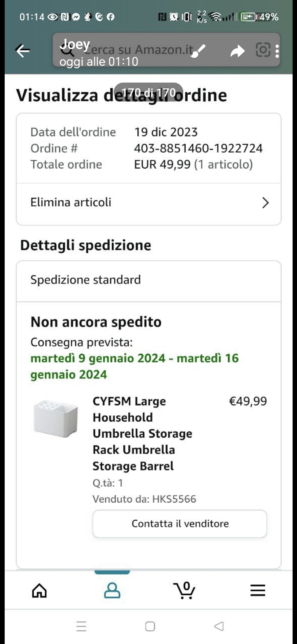Go to Amazon home tab

[x=39, y=591]
